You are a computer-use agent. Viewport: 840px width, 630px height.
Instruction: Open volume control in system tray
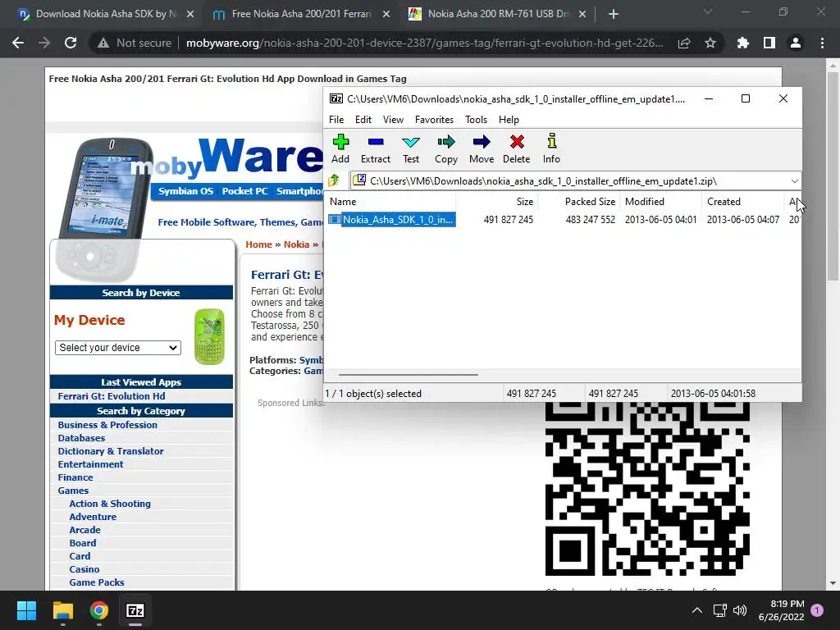pos(740,610)
